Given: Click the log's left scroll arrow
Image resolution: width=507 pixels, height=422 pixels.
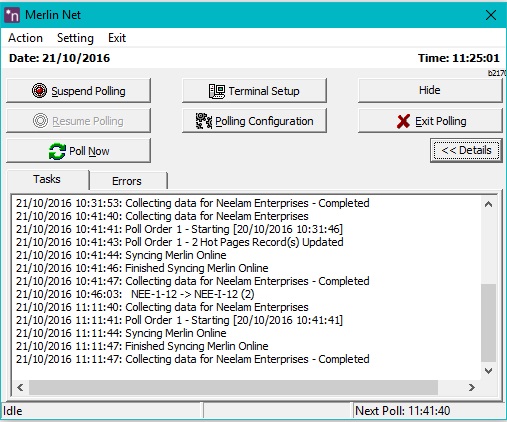Looking at the screenshot, I should 20,387.
